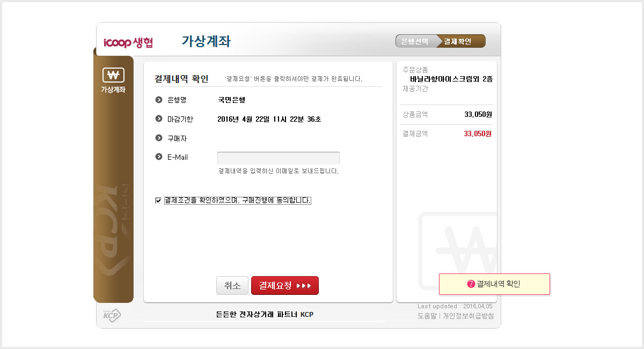This screenshot has height=349, width=644.
Task: Open the 도움말 help link
Action: (x=427, y=316)
